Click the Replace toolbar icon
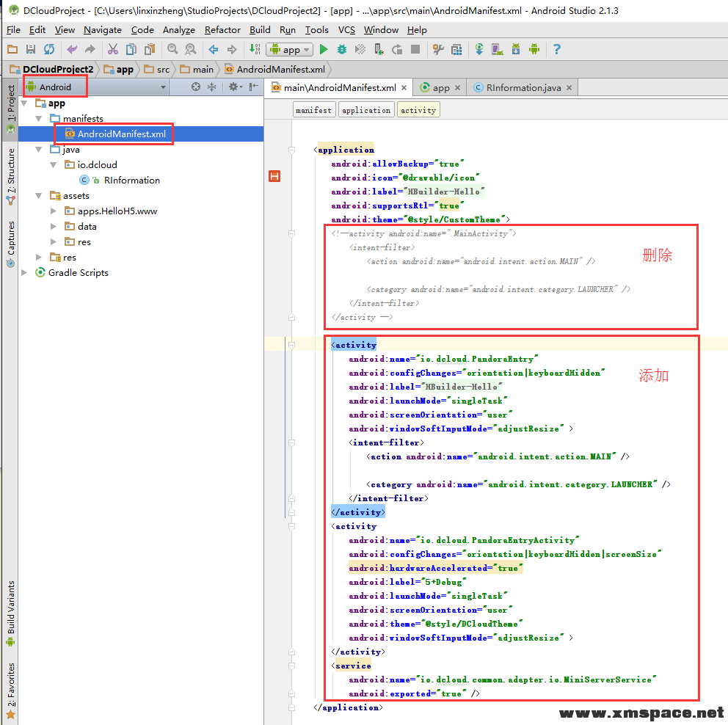The image size is (728, 725). [190, 49]
